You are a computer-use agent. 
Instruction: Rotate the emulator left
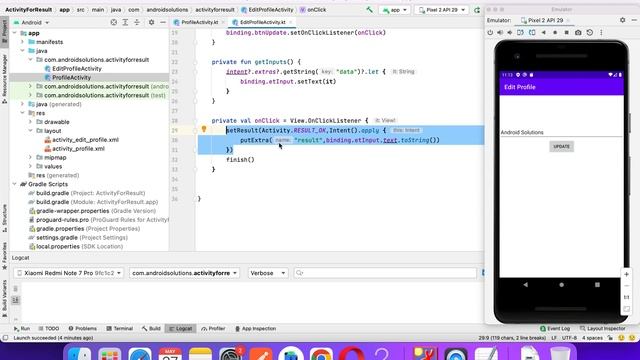point(520,32)
